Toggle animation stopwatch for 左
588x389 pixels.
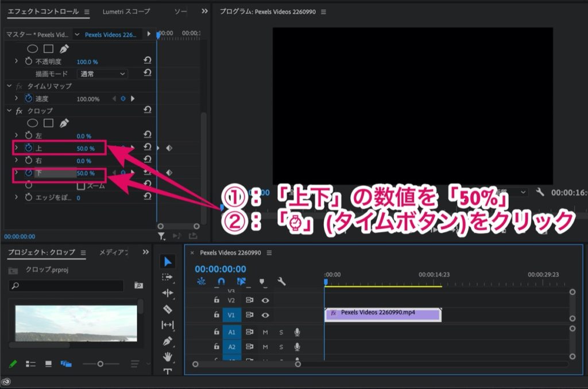[29, 135]
